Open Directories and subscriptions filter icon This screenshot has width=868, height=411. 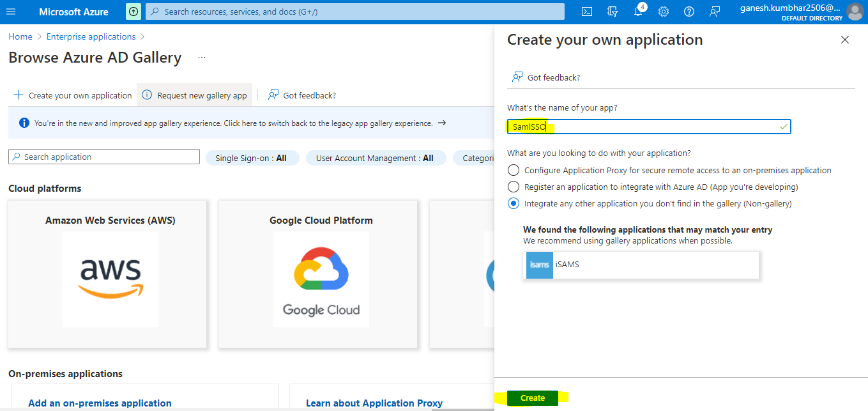tap(613, 12)
